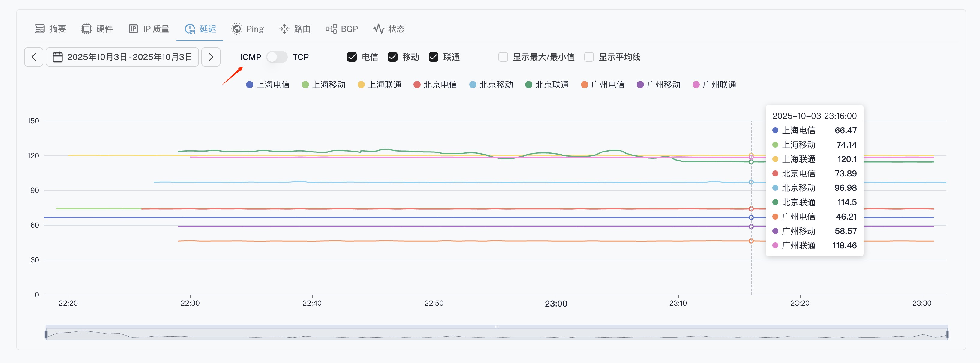Open the 路由 routing icon tab
The height and width of the screenshot is (363, 980).
(284, 29)
